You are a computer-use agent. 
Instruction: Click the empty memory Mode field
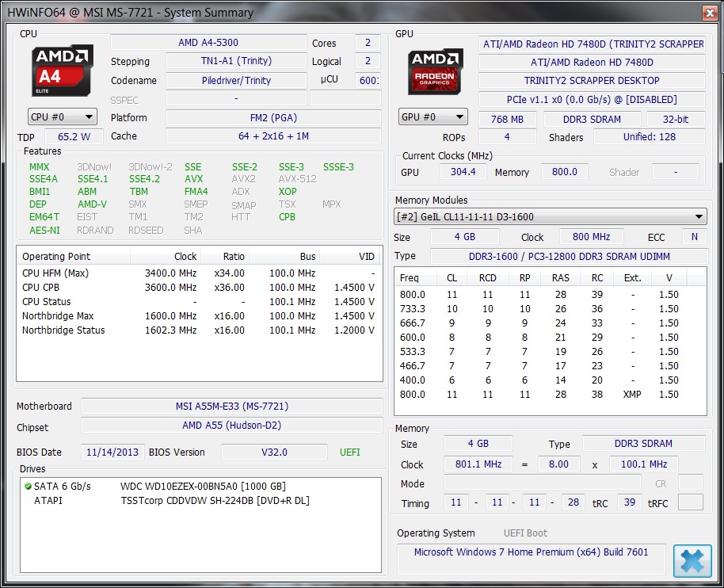543,483
